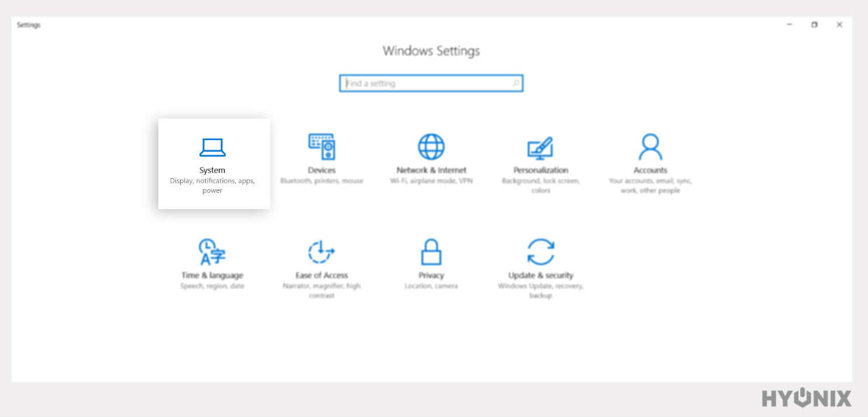The image size is (868, 417).
Task: Click the search magnifier in the settings box
Action: (516, 83)
